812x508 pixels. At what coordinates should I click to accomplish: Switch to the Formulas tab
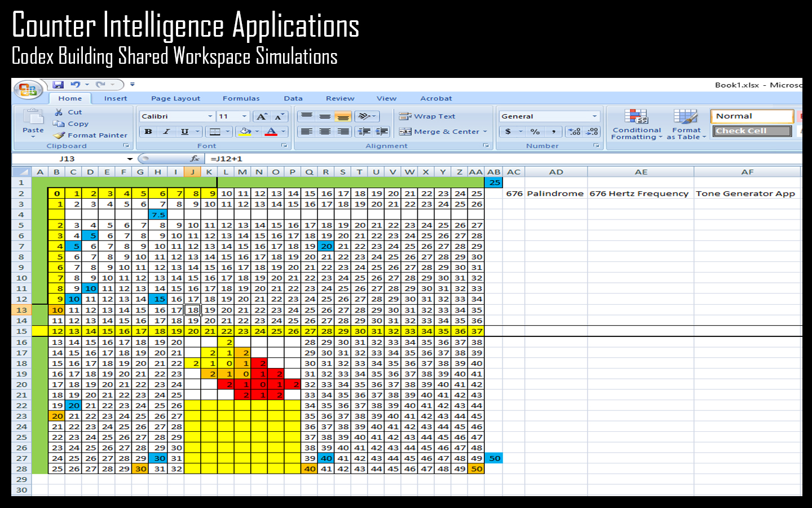pos(241,98)
